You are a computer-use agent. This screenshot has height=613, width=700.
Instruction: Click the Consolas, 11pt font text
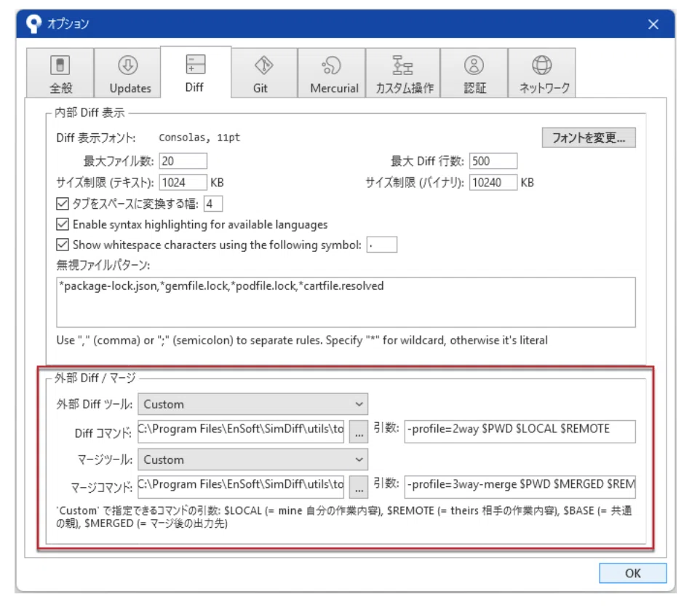[x=199, y=138]
